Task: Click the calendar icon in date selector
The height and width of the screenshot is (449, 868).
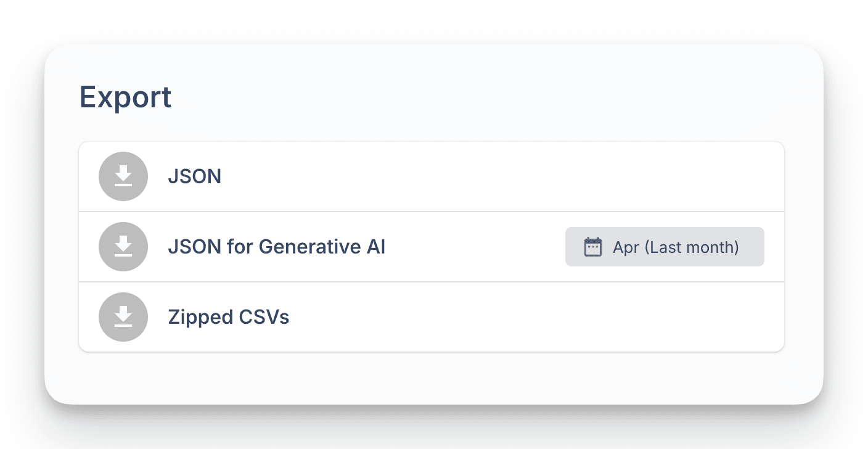Action: pos(592,247)
